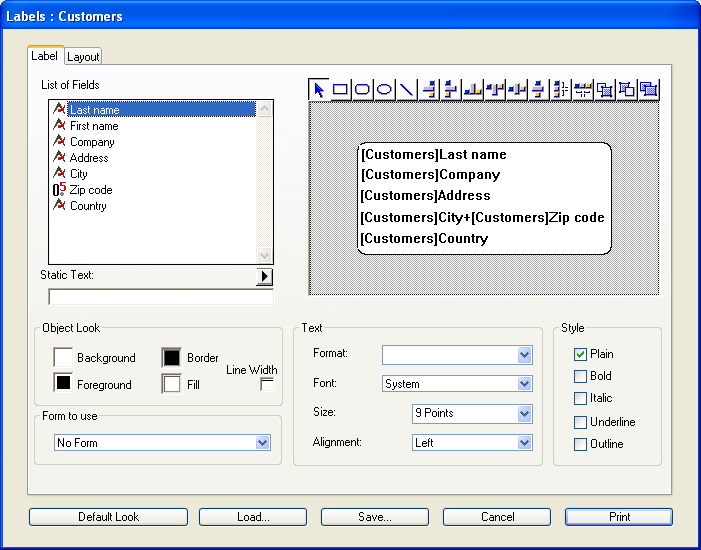This screenshot has width=701, height=550.
Task: Activate the diagonal line tool
Action: point(406,90)
